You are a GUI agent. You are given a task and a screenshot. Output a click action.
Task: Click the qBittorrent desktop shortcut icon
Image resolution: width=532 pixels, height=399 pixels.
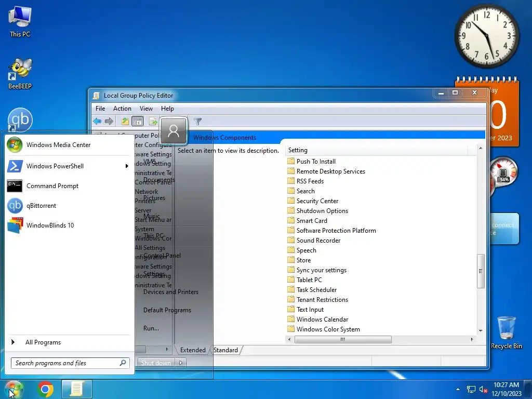pyautogui.click(x=20, y=120)
